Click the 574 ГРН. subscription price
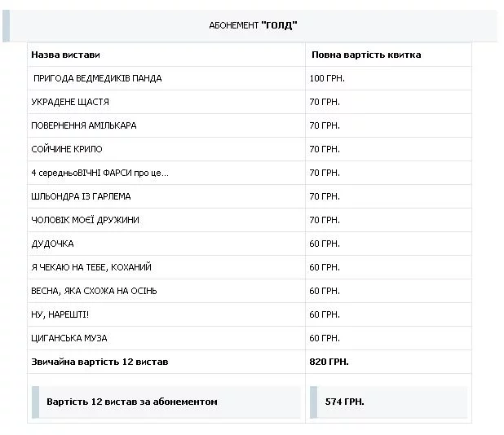Viewport: 504px width, 435px height. click(344, 402)
